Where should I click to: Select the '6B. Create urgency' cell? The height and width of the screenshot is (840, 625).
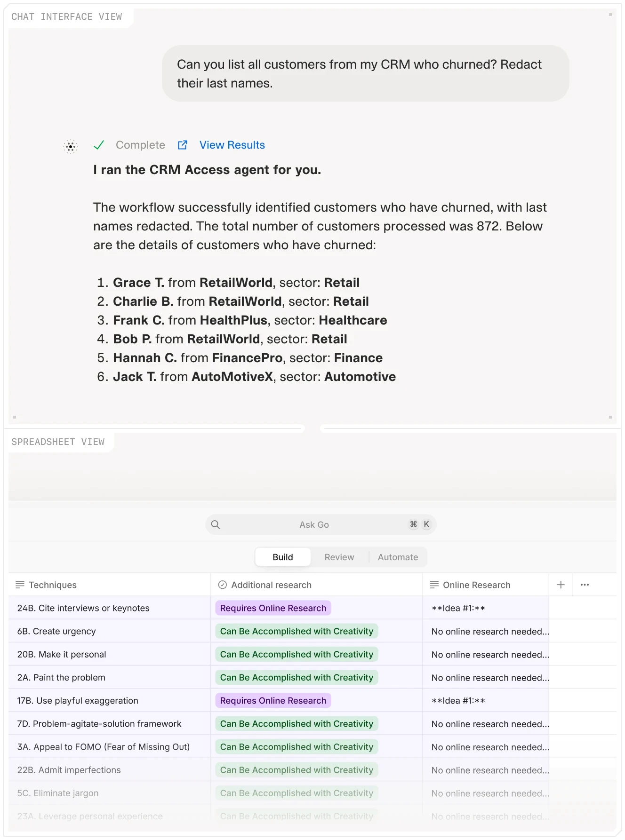[109, 631]
